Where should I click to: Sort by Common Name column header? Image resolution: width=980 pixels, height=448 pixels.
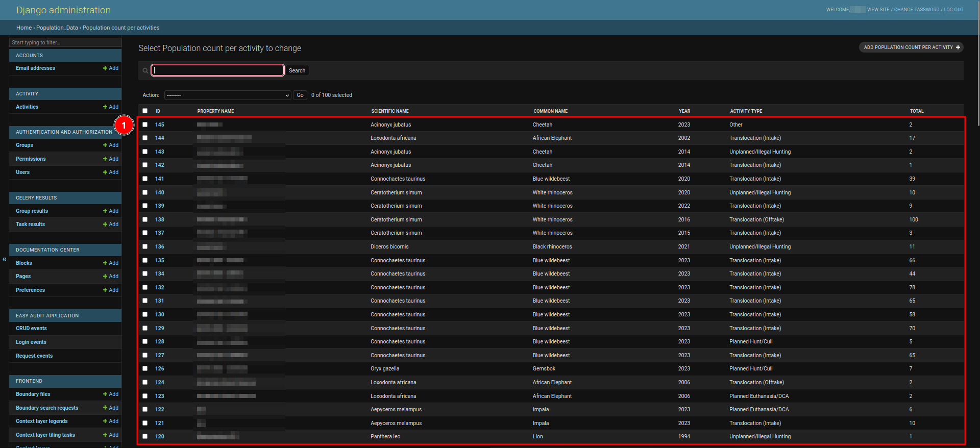point(550,111)
